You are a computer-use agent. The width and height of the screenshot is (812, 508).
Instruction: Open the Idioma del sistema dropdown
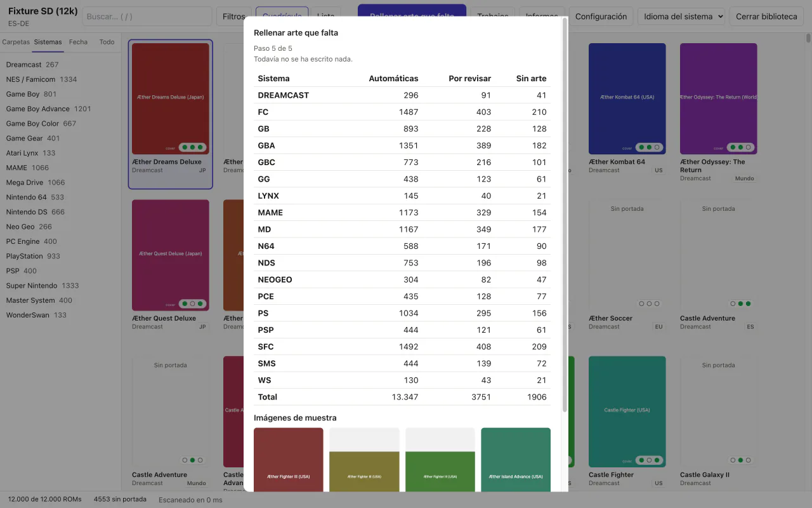681,17
